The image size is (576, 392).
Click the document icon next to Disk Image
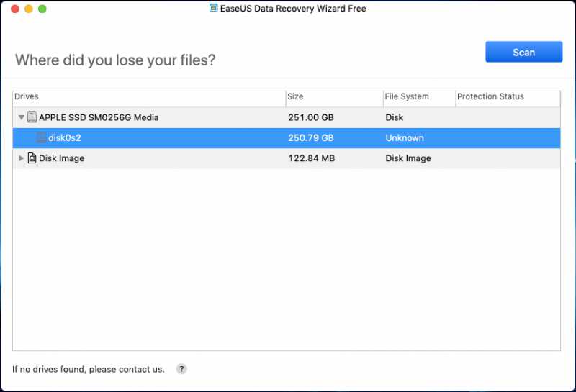(x=32, y=158)
